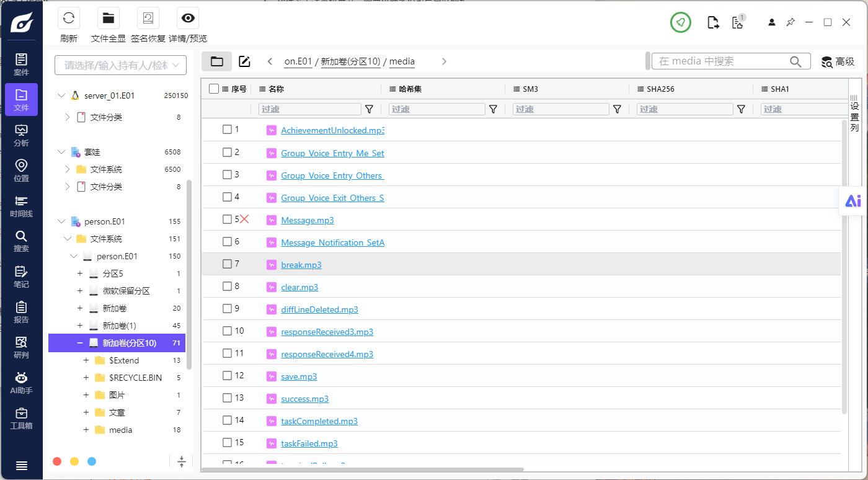Open the 高级 advanced search button

click(x=838, y=61)
